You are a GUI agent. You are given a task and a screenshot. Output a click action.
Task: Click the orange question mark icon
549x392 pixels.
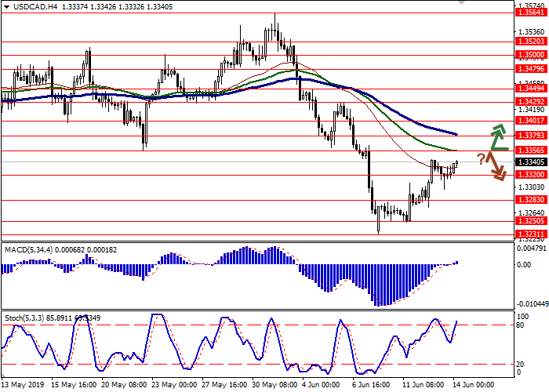point(481,158)
